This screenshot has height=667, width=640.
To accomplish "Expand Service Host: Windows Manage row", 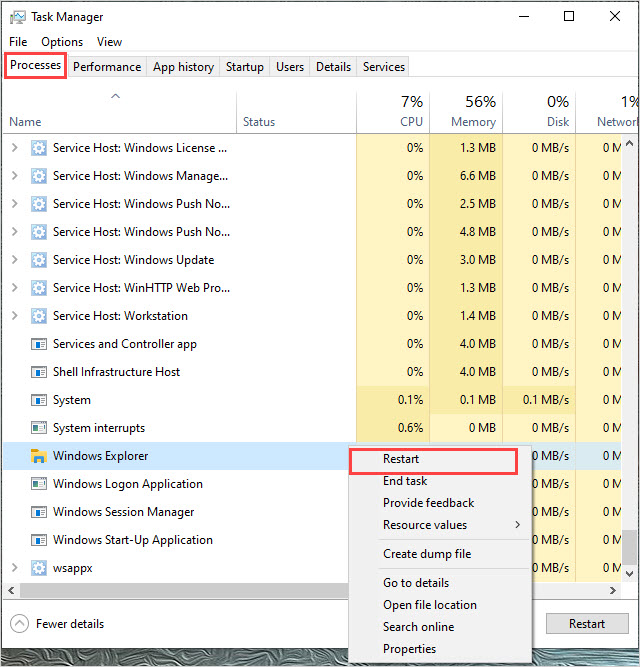I will 15,176.
